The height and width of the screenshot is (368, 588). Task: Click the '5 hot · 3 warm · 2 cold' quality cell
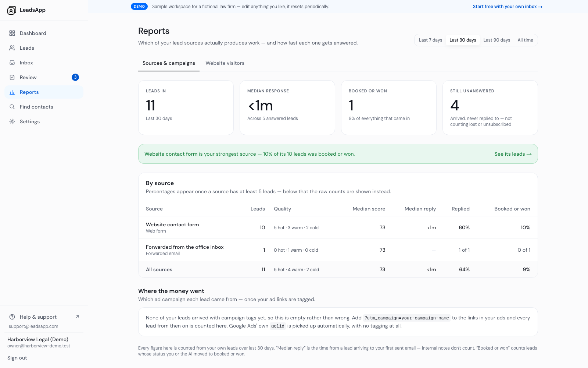pyautogui.click(x=296, y=228)
